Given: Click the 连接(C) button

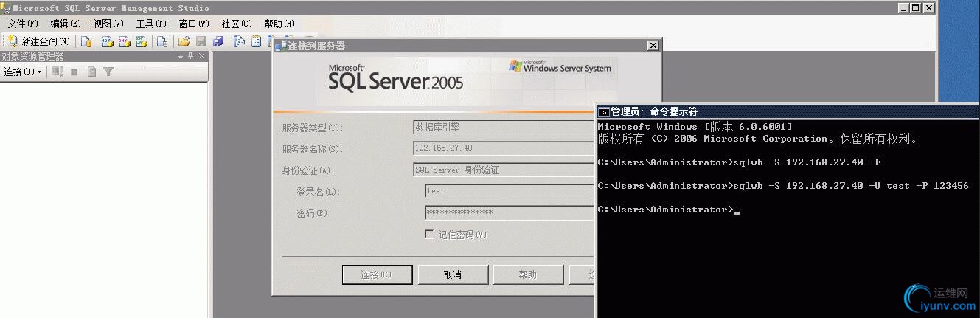Looking at the screenshot, I should tap(376, 274).
